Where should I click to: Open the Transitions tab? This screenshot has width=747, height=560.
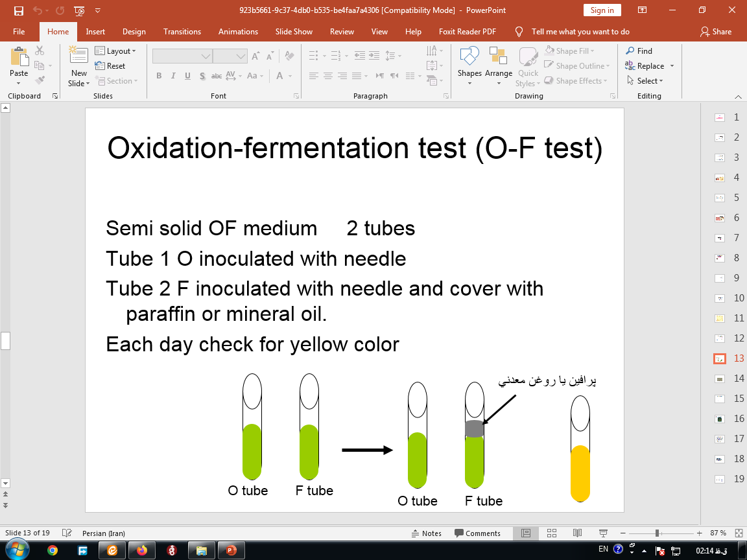182,31
